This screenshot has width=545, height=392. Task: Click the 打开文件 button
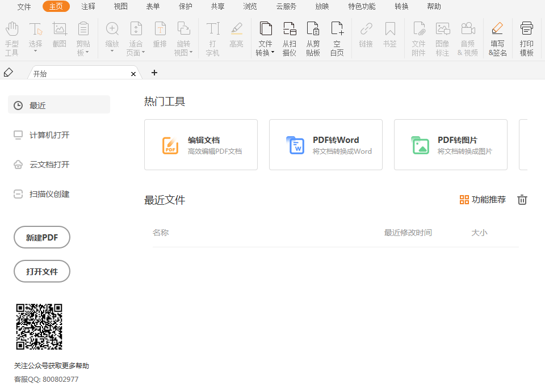[41, 271]
